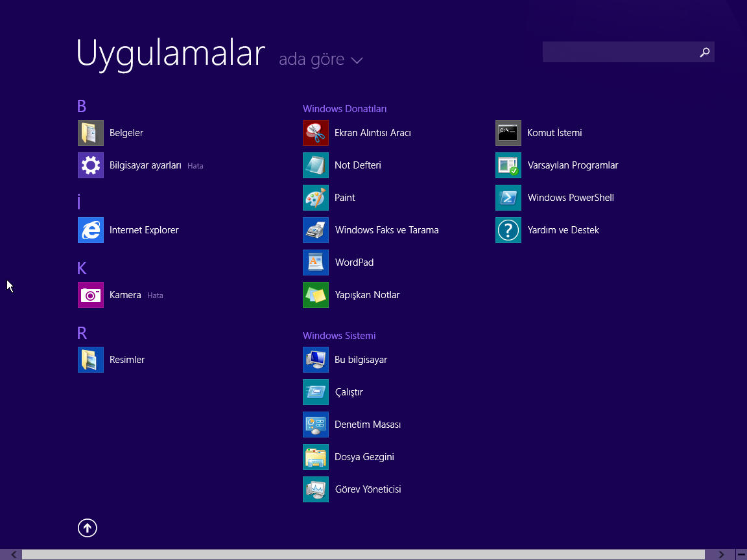Start Windows PowerShell via its icon
Screen dimensions: 747x560
(508, 198)
